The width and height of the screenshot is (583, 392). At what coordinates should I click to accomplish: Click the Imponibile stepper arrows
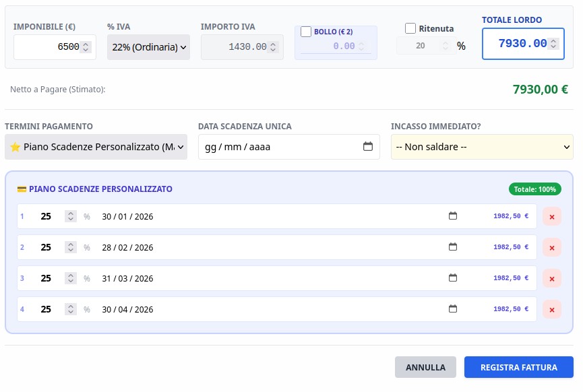86,47
